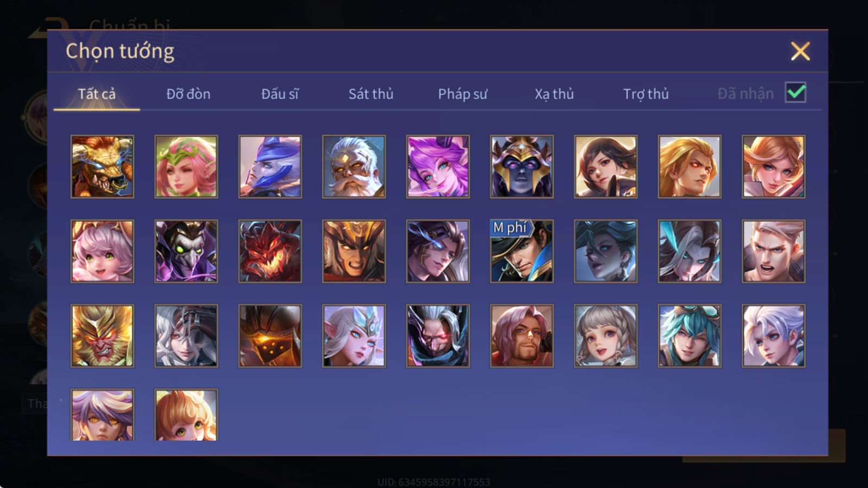Select the molten lava armored helmet hero
This screenshot has height=488, width=868.
pos(270,336)
